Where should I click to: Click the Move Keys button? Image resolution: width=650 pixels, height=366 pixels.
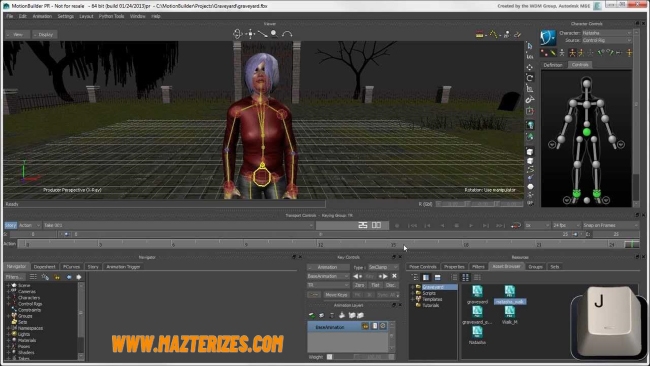(336, 295)
